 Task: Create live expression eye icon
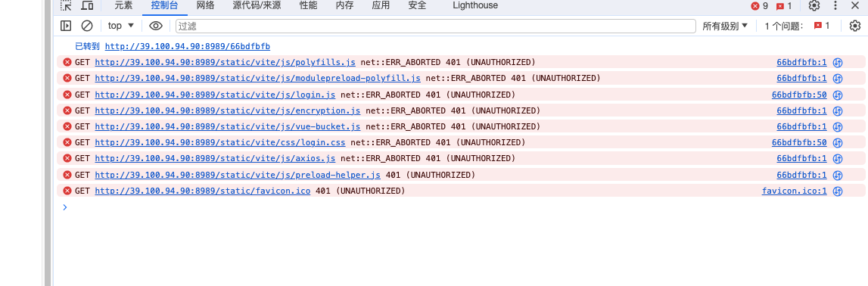(x=156, y=26)
